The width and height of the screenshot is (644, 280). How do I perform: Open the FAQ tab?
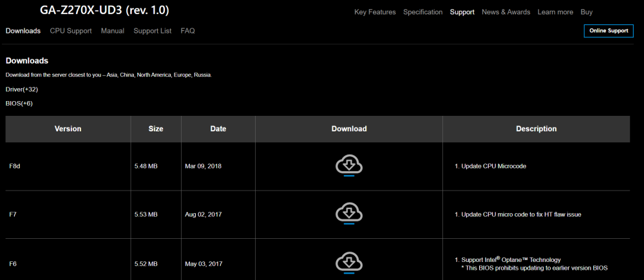(187, 31)
